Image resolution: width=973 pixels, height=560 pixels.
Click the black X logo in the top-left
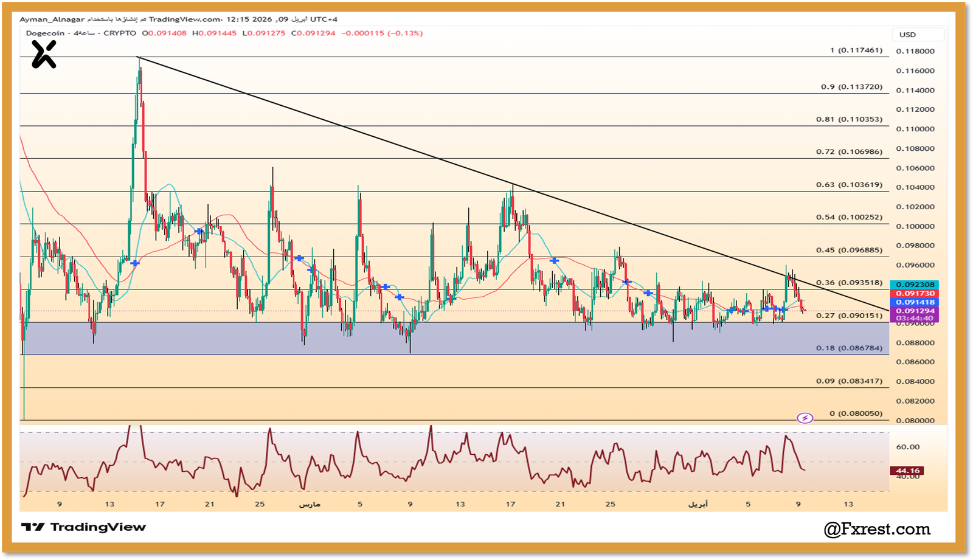[x=44, y=55]
